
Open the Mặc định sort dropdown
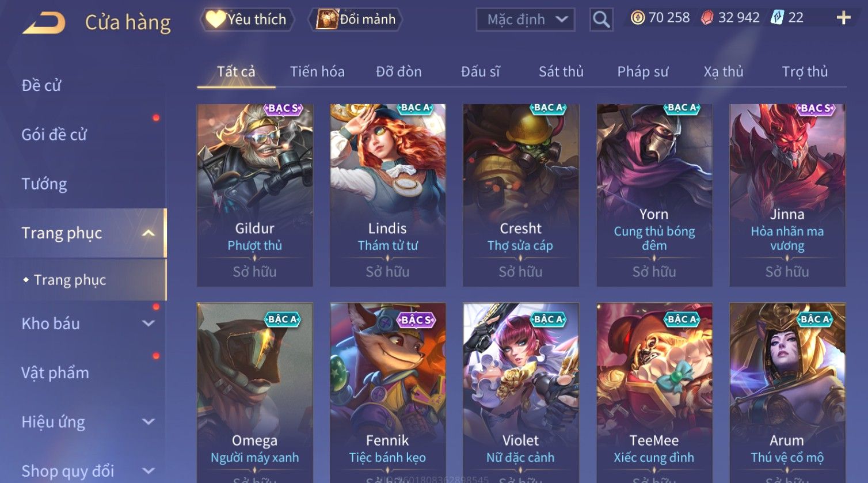[x=526, y=20]
